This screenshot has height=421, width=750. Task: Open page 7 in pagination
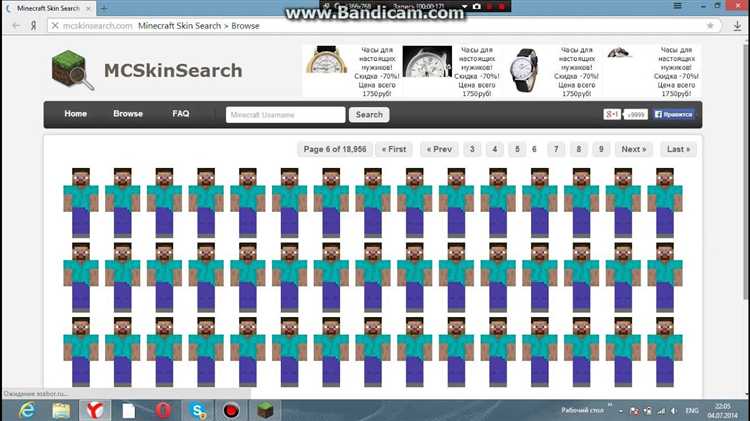(556, 149)
